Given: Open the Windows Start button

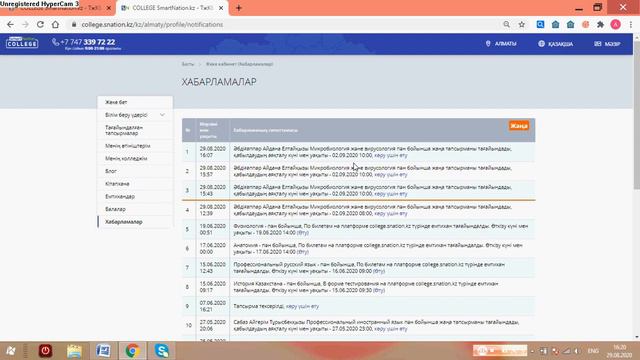Looking at the screenshot, I should [x=11, y=351].
